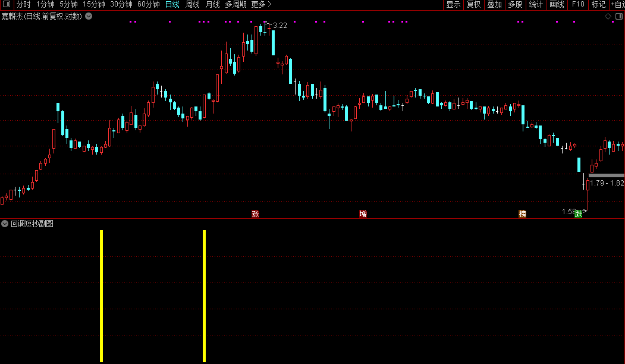Click the green 跌 event marker
Screen dimensions: 625x364
coord(579,214)
